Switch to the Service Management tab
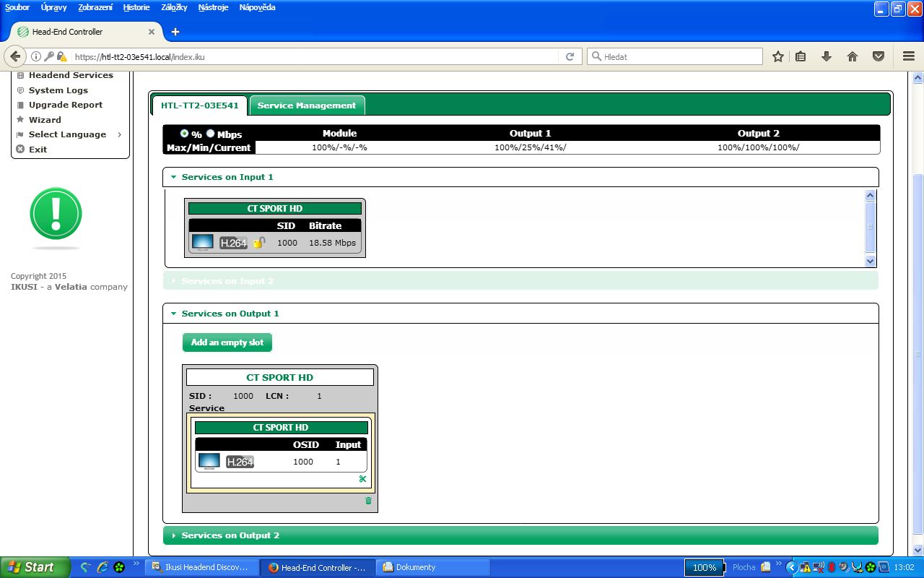The height and width of the screenshot is (578, 924). click(x=306, y=105)
